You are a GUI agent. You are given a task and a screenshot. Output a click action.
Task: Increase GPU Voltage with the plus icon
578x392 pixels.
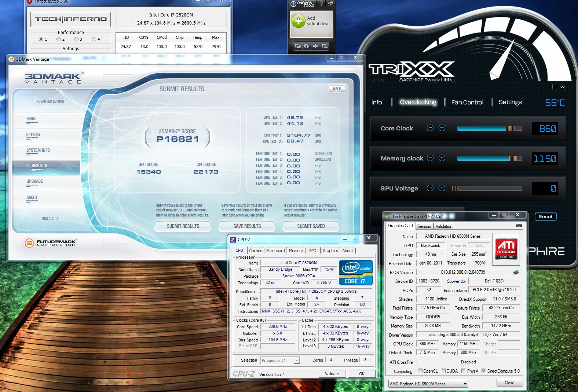442,188
